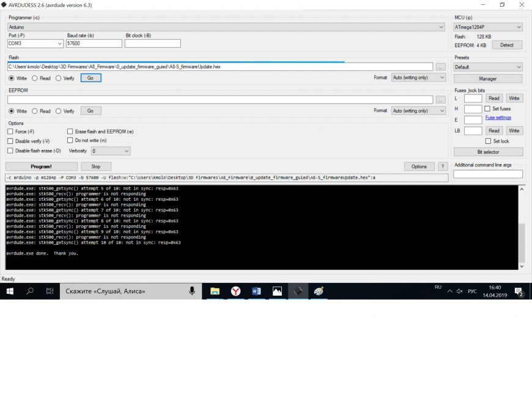Open the Paint app taskbar icon
The image size is (532, 396).
(319, 291)
